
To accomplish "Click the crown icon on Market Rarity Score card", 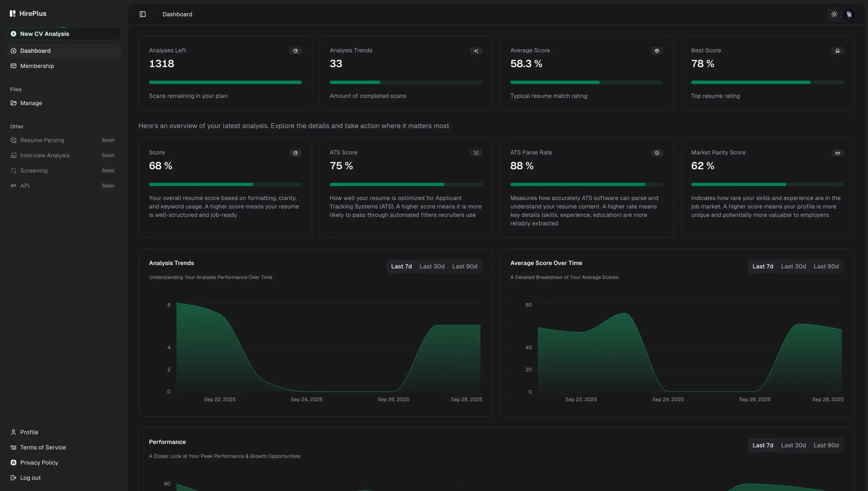I will tap(837, 153).
